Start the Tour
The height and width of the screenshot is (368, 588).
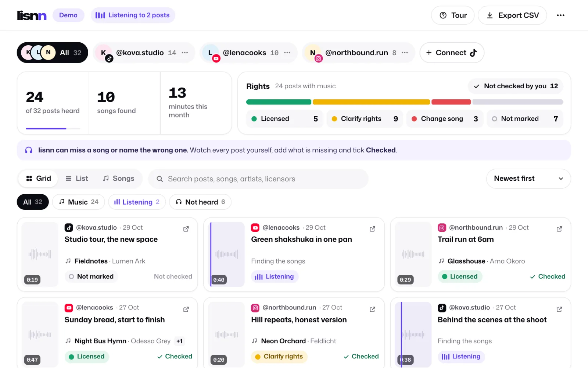(x=453, y=15)
